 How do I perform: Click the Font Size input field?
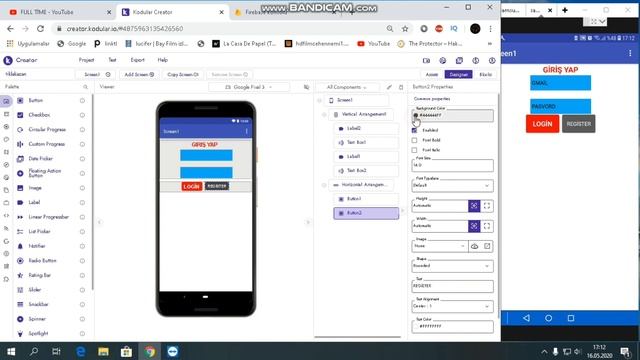(x=452, y=165)
